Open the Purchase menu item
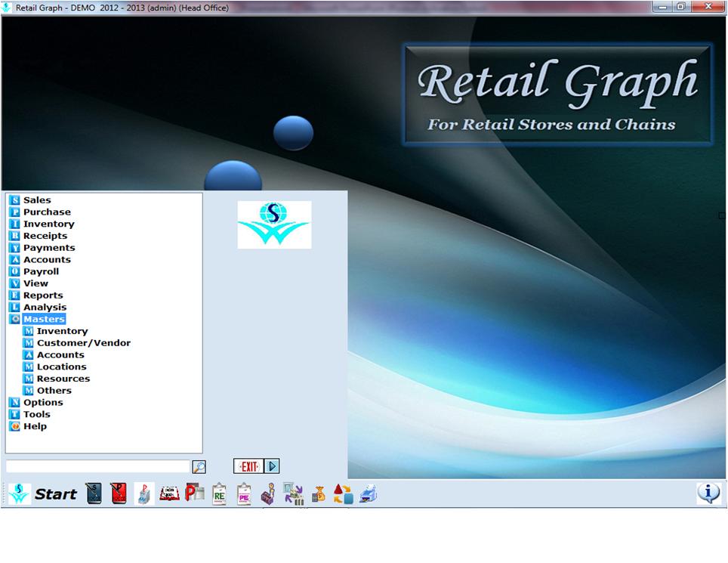The width and height of the screenshot is (728, 563). (x=47, y=212)
